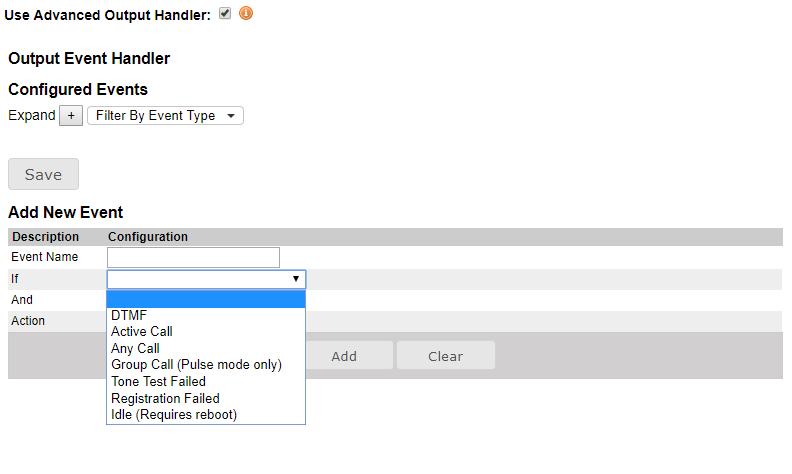Pick Registration Failed from the list
The image size is (792, 474).
[165, 398]
